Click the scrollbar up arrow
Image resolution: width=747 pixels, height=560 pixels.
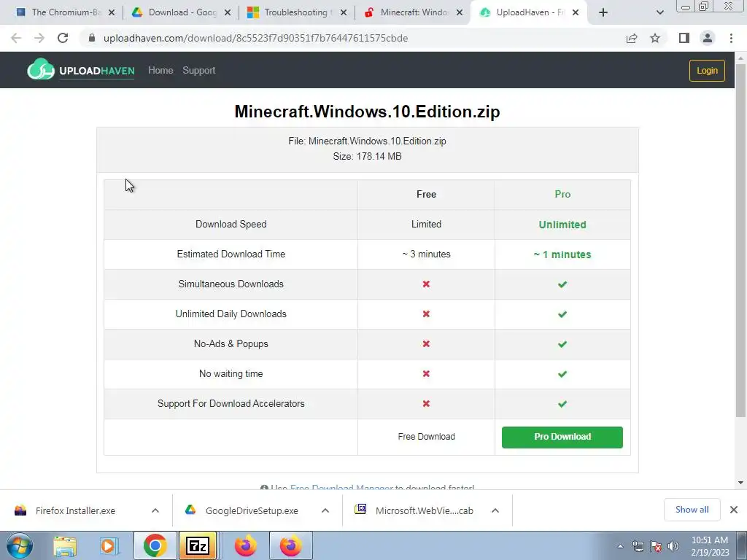tap(740, 58)
